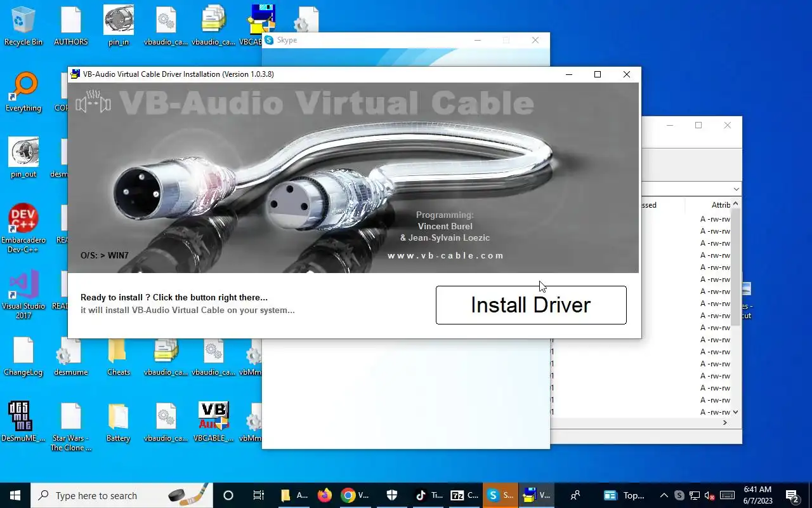Open the news widget labeled Top...

pos(624,495)
